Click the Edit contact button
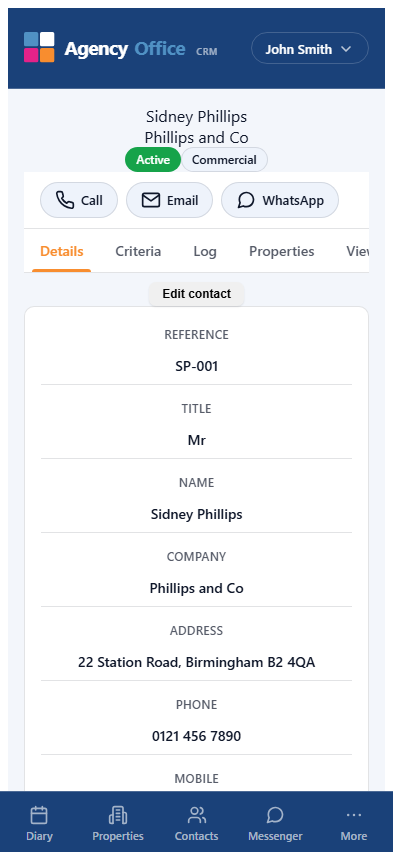 pyautogui.click(x=196, y=294)
